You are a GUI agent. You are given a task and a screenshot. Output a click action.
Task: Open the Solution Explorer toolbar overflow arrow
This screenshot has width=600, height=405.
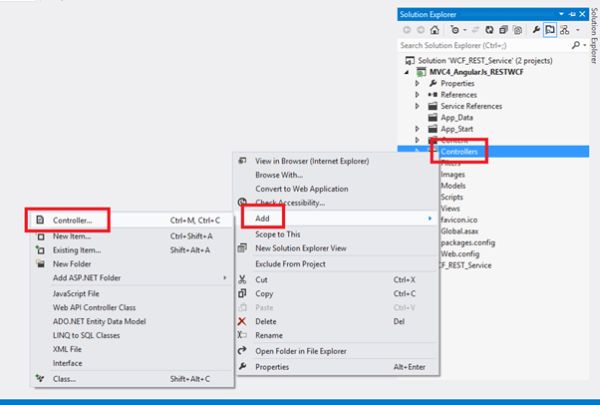click(578, 30)
